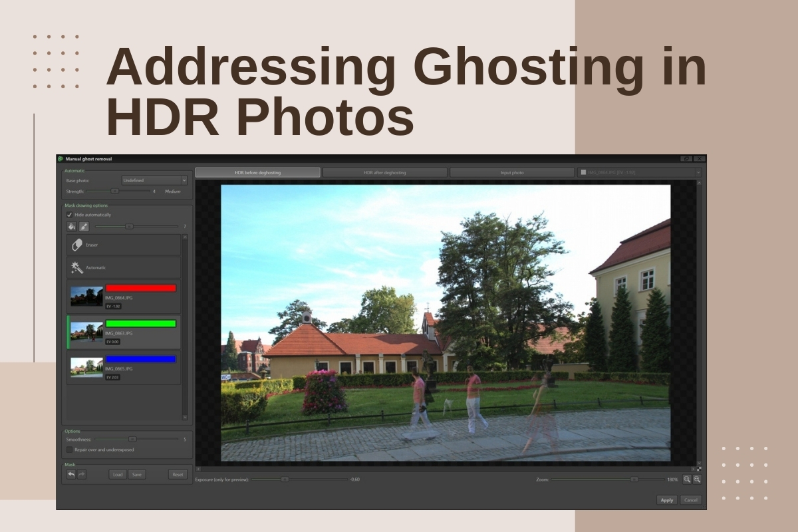Reset the mask
The image size is (798, 532).
[178, 474]
